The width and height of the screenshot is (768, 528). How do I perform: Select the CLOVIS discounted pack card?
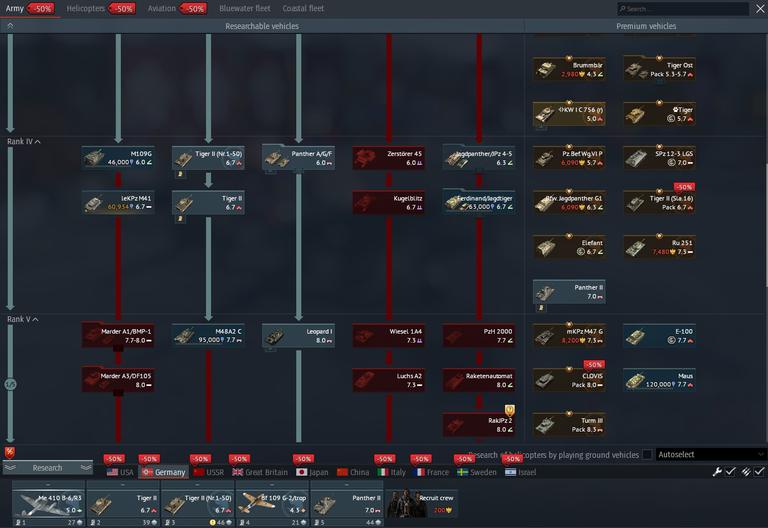(569, 380)
